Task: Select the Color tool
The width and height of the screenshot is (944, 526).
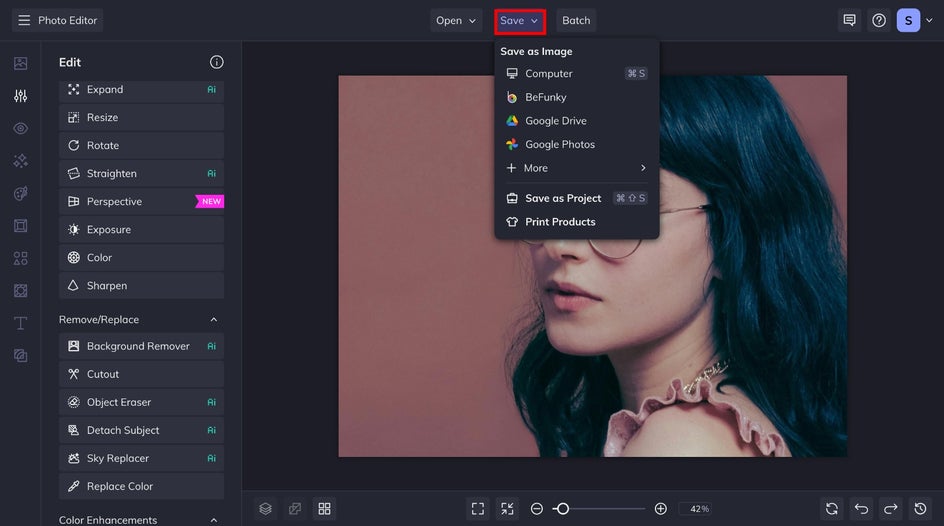Action: point(141,258)
